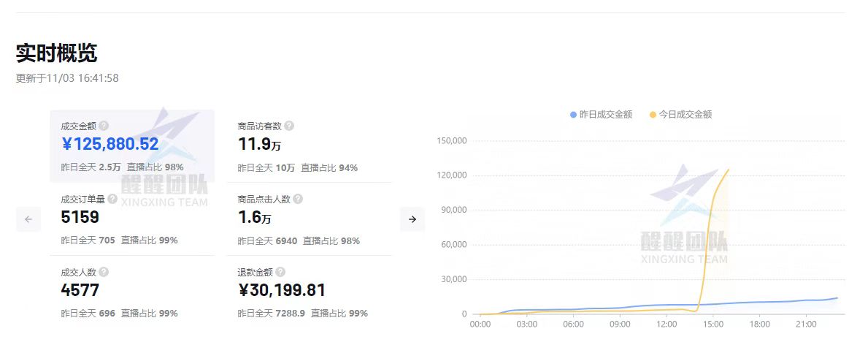The height and width of the screenshot is (364, 868).
Task: Click the 21:00 x-axis label
Action: pyautogui.click(x=806, y=325)
